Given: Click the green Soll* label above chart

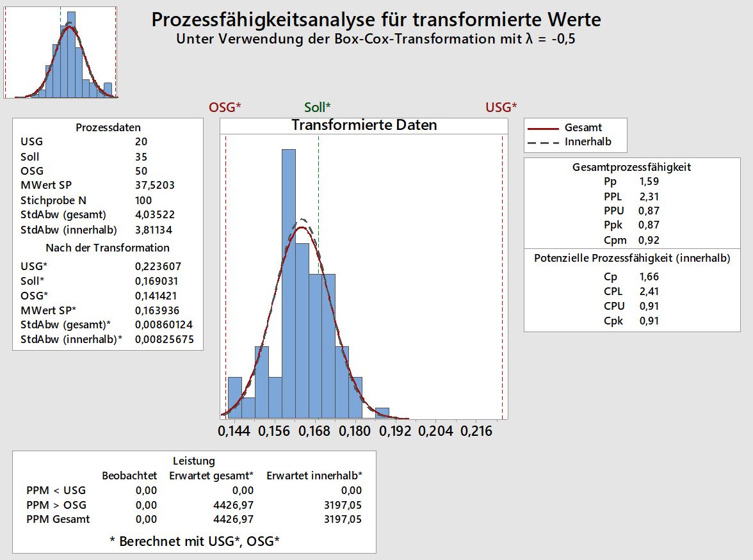Looking at the screenshot, I should pyautogui.click(x=318, y=108).
